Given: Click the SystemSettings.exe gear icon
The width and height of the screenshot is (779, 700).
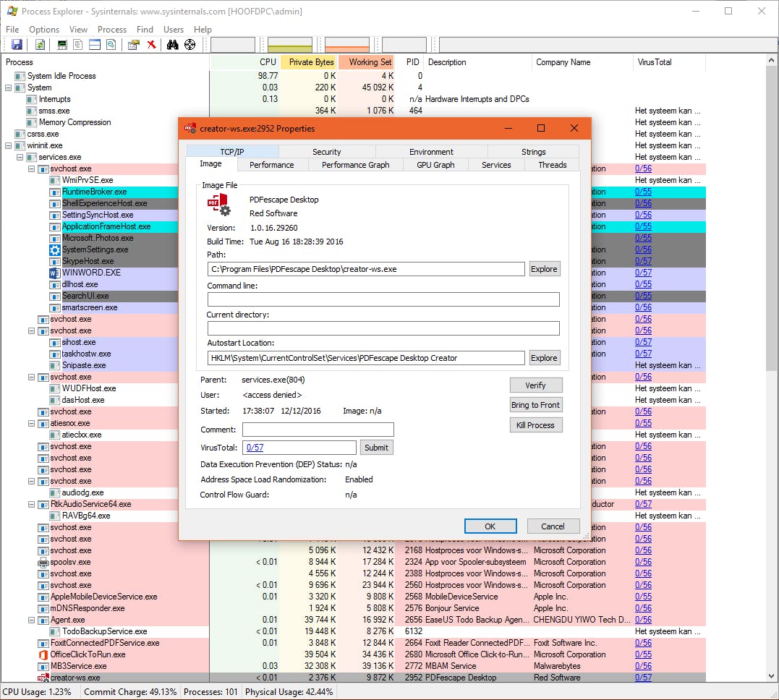Looking at the screenshot, I should [55, 250].
